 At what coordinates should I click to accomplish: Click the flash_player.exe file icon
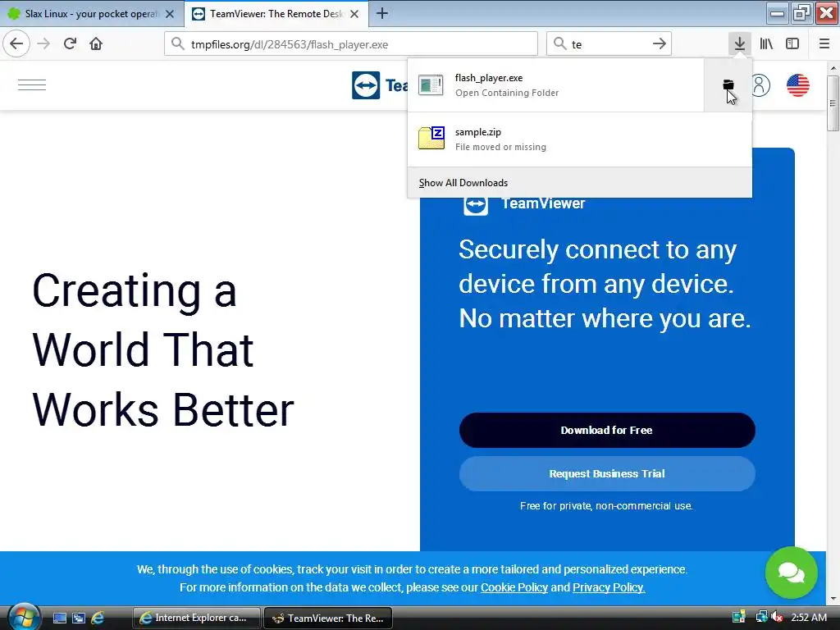[431, 84]
